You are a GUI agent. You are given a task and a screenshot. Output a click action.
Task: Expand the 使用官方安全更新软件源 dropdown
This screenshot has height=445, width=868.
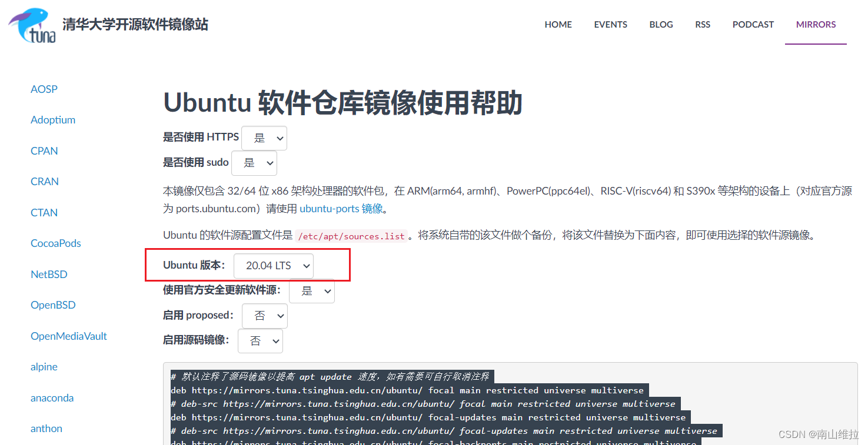[312, 291]
